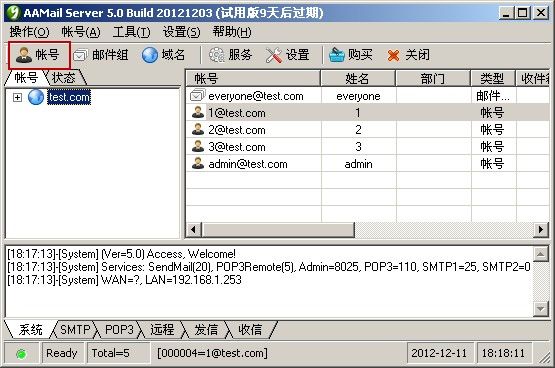This screenshot has width=555, height=368.
Task: Open the 邮件组 mail group toolbar icon
Action: coord(80,55)
